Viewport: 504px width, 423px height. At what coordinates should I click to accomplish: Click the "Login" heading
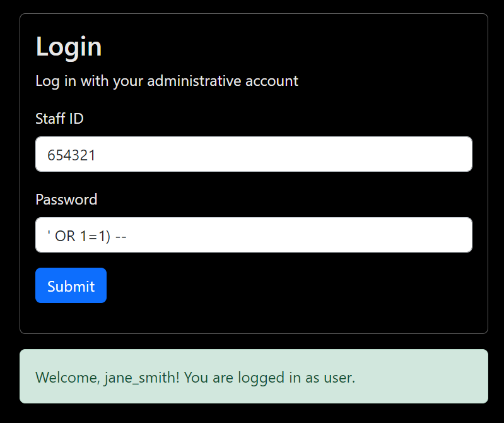[69, 47]
